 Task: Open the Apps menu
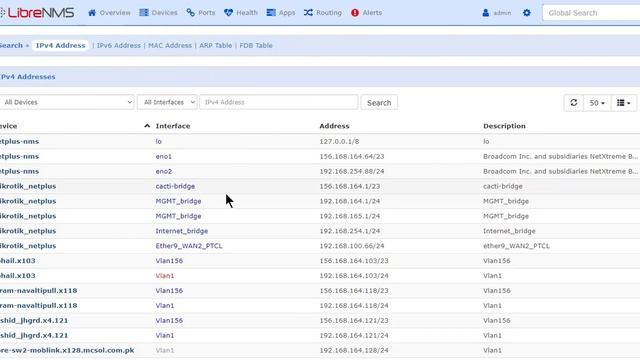281,13
